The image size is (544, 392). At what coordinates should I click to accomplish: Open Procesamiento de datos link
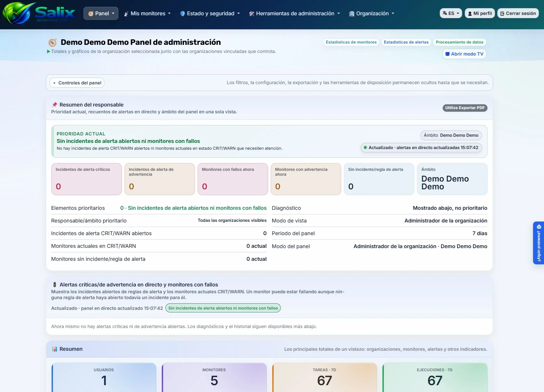(x=460, y=42)
